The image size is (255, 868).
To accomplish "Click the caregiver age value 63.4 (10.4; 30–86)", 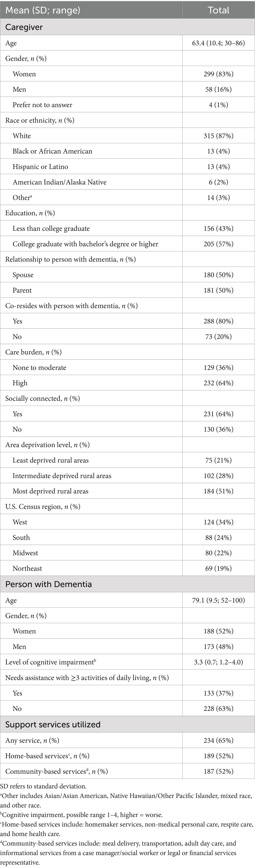I will tap(218, 43).
